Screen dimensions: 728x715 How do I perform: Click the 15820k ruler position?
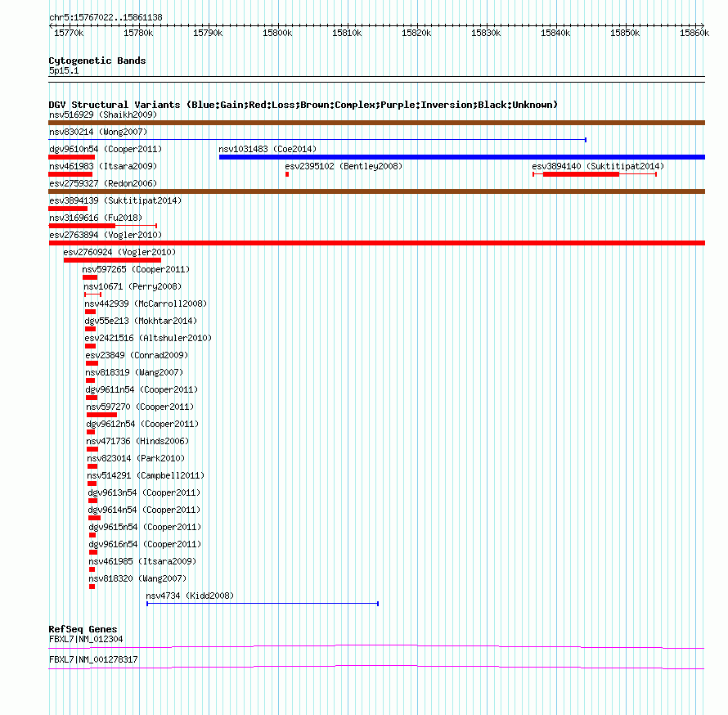point(416,33)
